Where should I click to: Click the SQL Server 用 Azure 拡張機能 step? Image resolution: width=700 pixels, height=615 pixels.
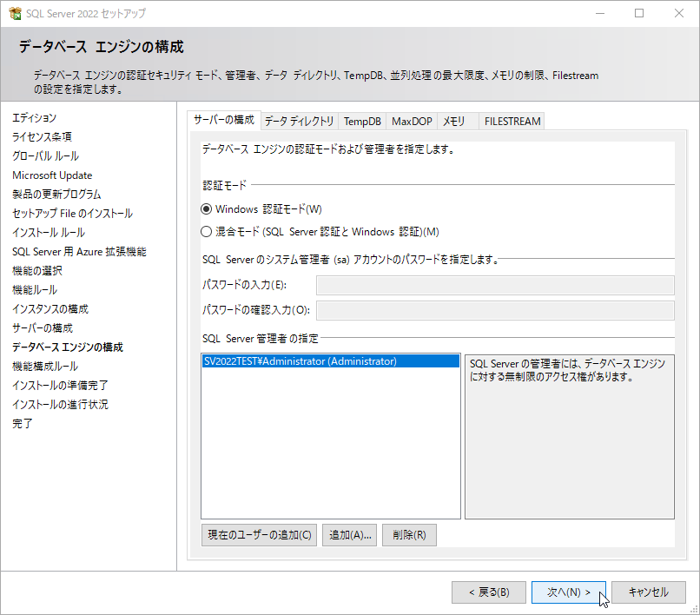79,252
